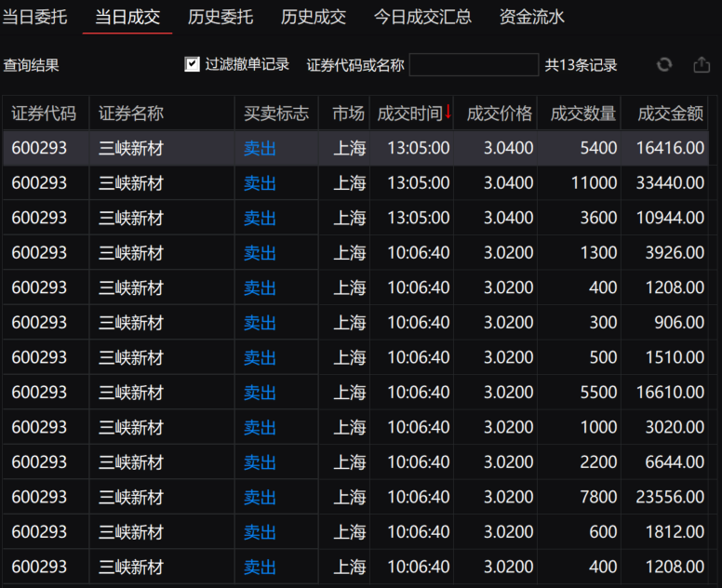Toggle the 过滤撤单记录 checkbox
Viewport: 722px width, 588px height.
pyautogui.click(x=192, y=64)
